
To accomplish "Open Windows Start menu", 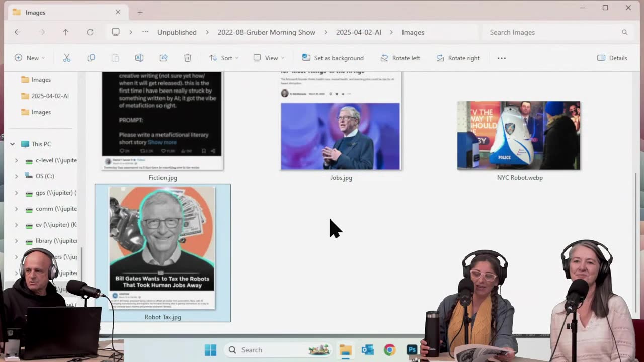I will click(x=211, y=350).
